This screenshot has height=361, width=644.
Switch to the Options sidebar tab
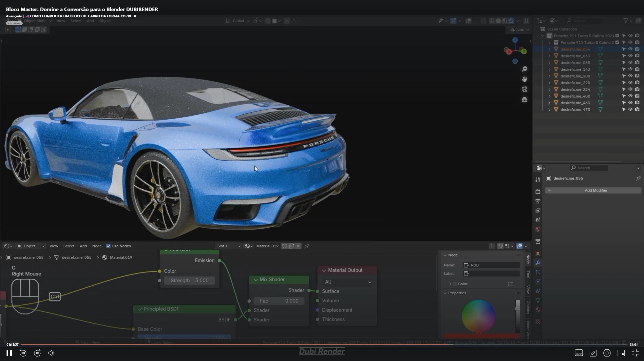click(x=528, y=307)
